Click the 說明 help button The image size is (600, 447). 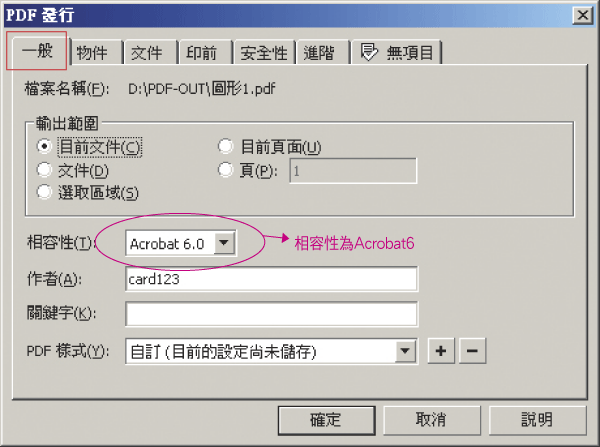click(x=537, y=420)
